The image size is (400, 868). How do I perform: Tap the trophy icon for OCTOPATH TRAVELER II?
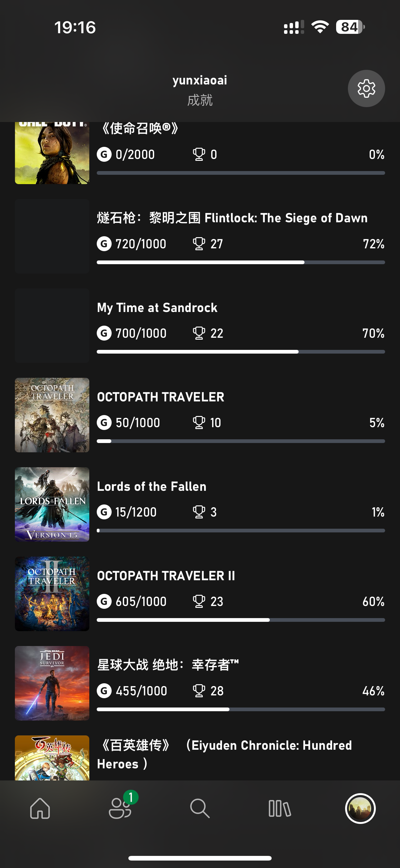coord(199,601)
